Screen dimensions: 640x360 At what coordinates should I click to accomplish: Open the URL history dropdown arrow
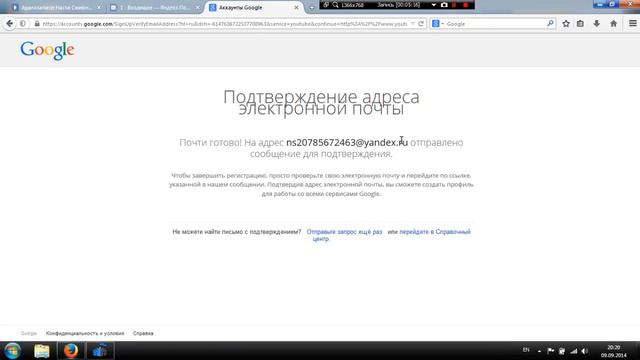coord(413,24)
